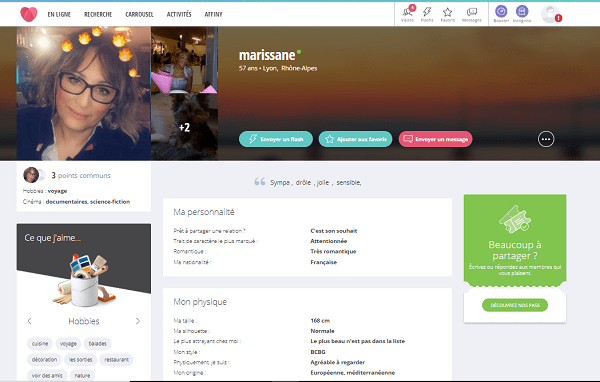Click the Hobbies carousel title
600x382 pixels.
click(84, 321)
